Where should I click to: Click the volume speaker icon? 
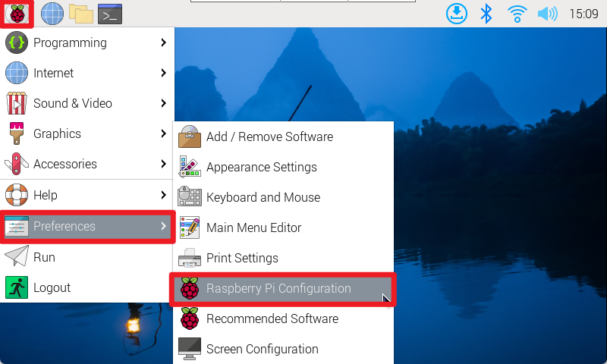click(547, 14)
